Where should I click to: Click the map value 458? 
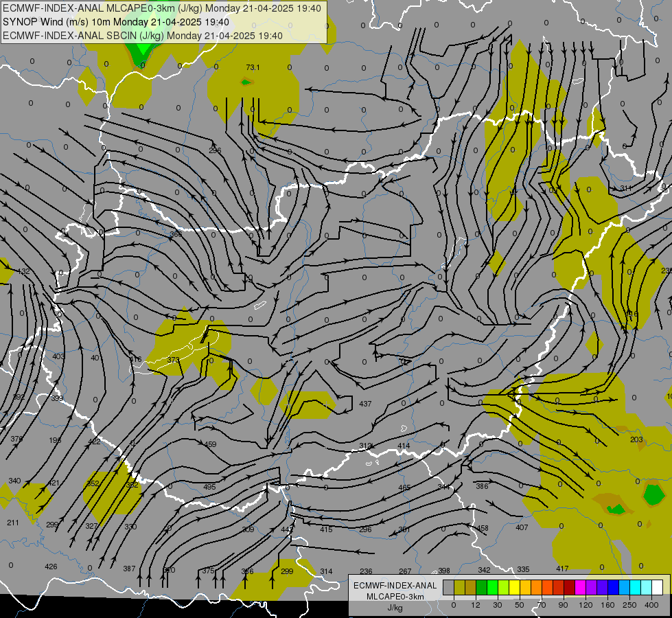tap(482, 528)
